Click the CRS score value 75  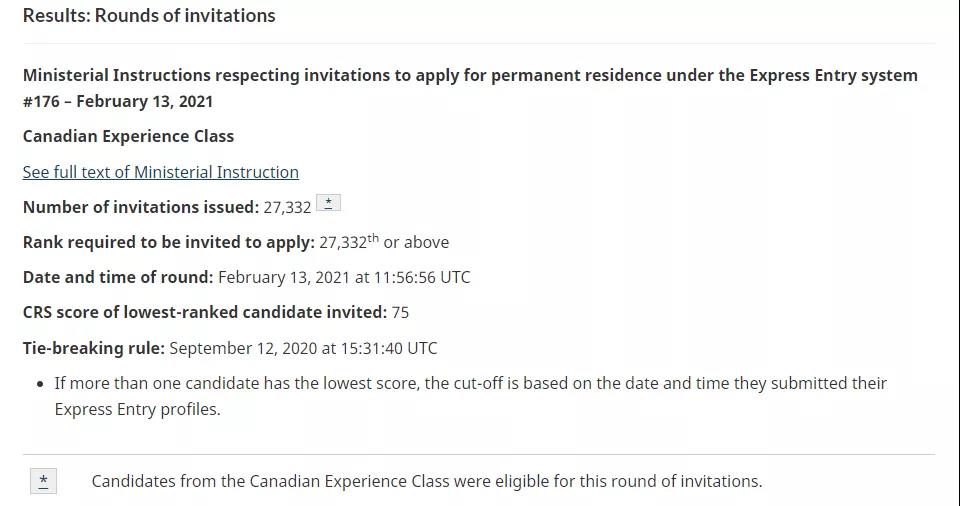400,312
